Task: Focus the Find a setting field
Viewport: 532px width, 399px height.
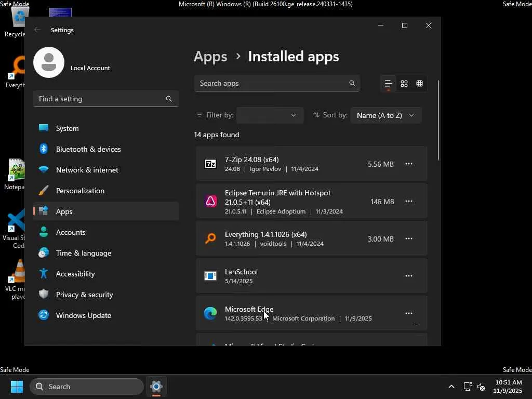Action: (106, 99)
